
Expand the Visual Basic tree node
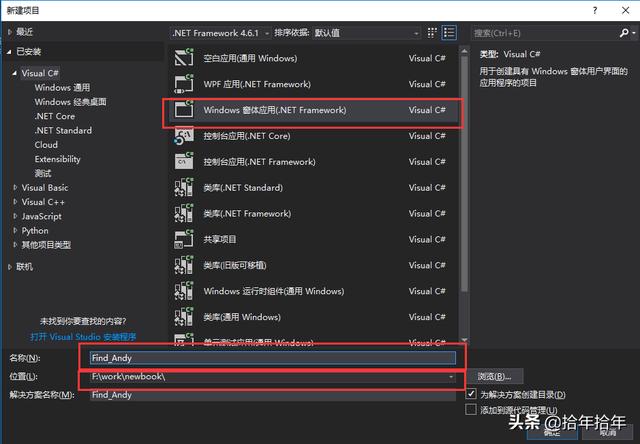pos(15,187)
